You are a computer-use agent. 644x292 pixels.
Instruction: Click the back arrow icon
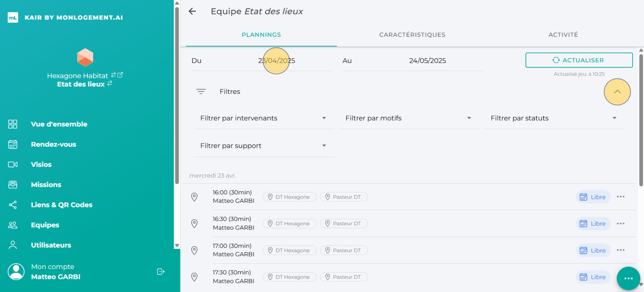click(x=192, y=11)
